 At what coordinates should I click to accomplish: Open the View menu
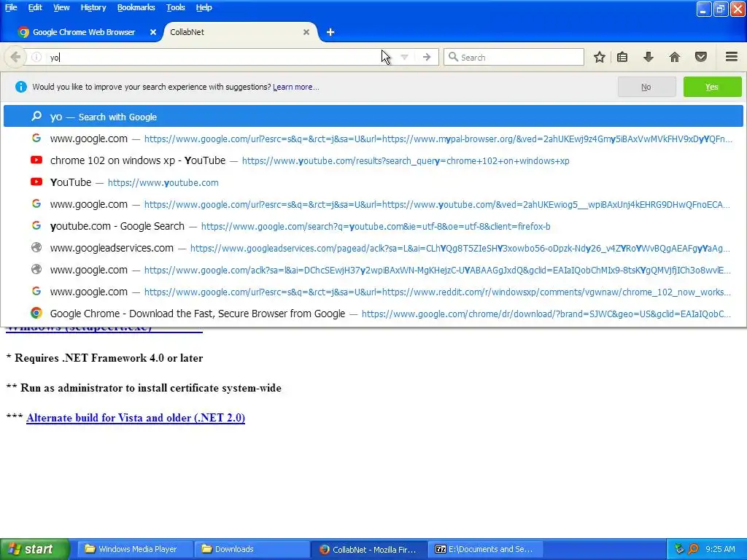tap(61, 7)
